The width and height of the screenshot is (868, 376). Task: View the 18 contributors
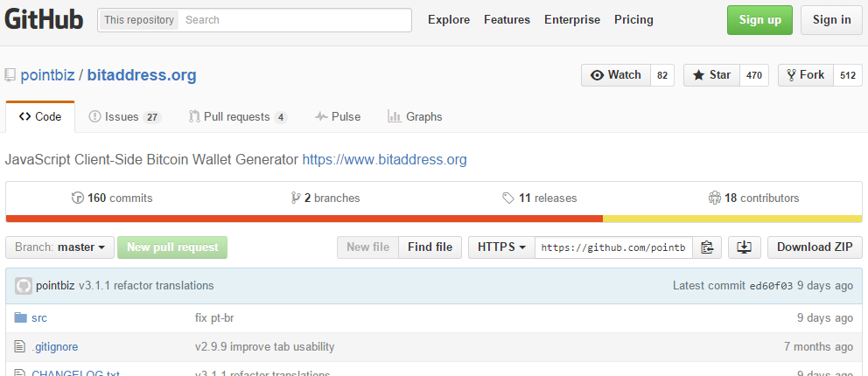pyautogui.click(x=754, y=198)
